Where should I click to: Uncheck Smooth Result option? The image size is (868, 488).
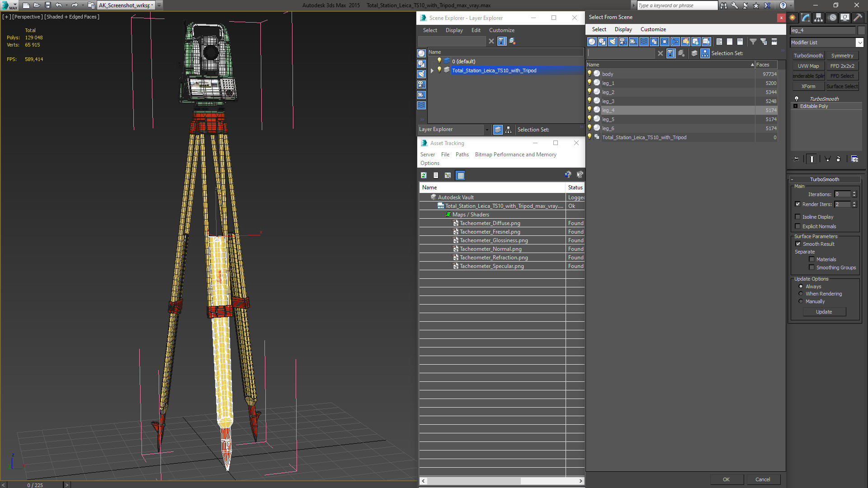798,244
